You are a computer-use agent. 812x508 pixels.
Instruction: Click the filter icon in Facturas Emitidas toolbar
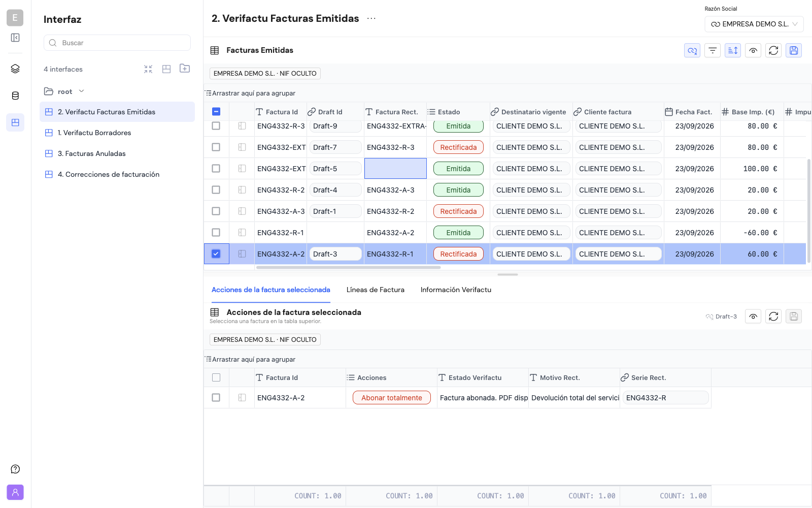point(713,50)
